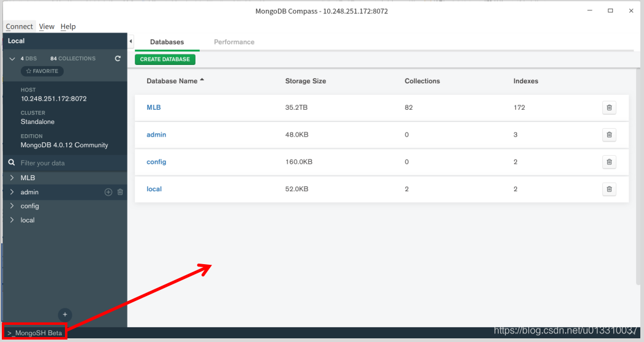Drop admin via the sidebar trash icon
The image size is (644, 342).
click(120, 192)
